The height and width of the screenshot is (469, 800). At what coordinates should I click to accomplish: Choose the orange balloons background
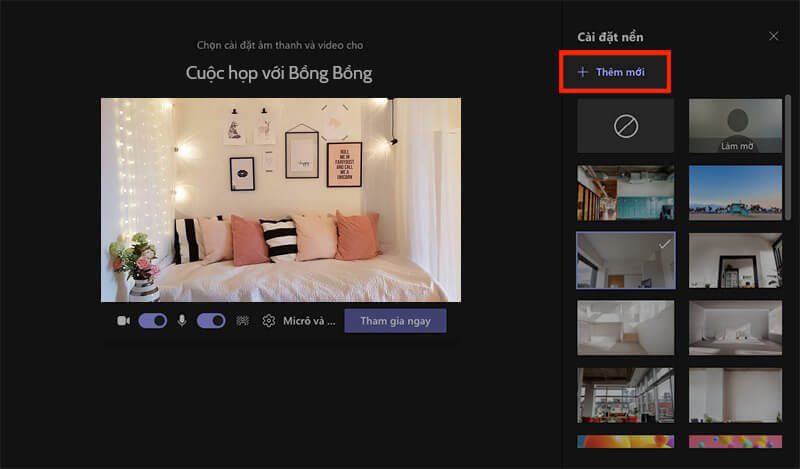626,441
